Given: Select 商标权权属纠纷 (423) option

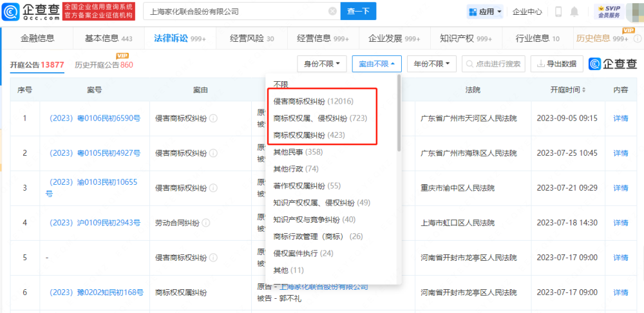Looking at the screenshot, I should 309,135.
